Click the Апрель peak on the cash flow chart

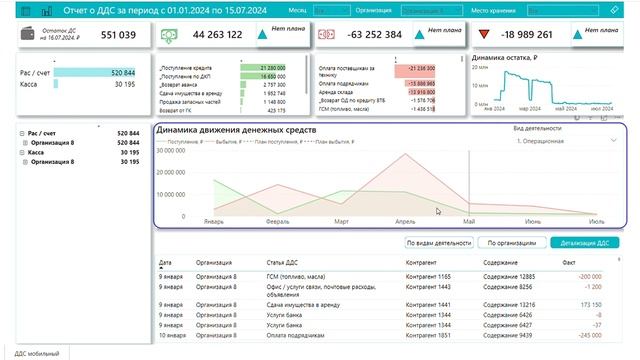(x=405, y=154)
